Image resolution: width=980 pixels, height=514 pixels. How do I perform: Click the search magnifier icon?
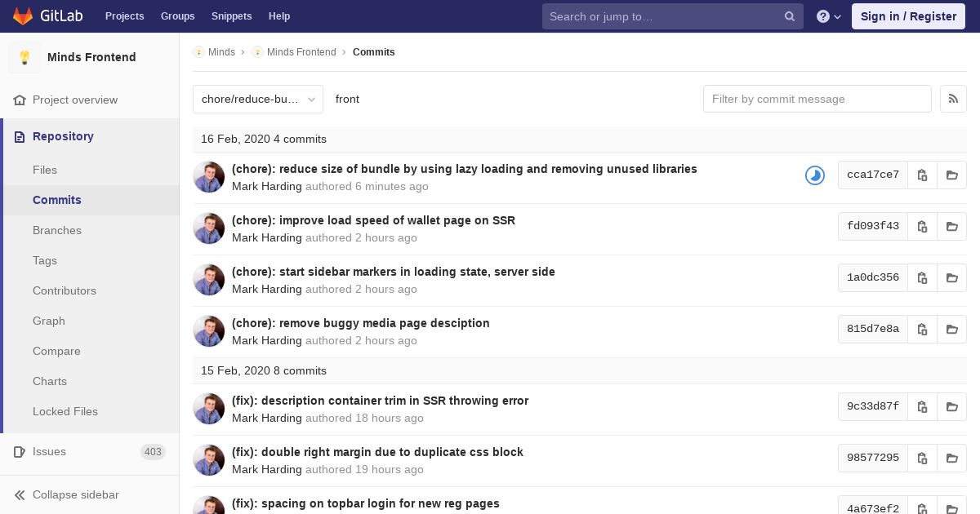789,16
